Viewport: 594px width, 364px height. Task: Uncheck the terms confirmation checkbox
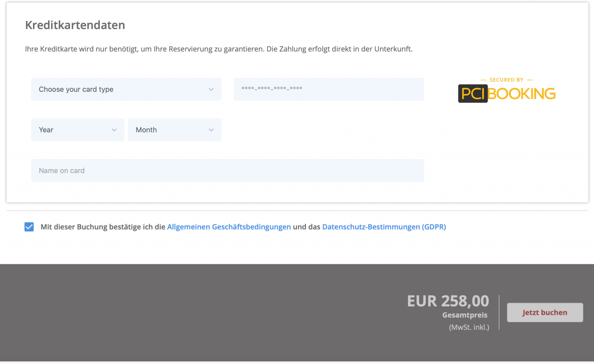pyautogui.click(x=29, y=227)
